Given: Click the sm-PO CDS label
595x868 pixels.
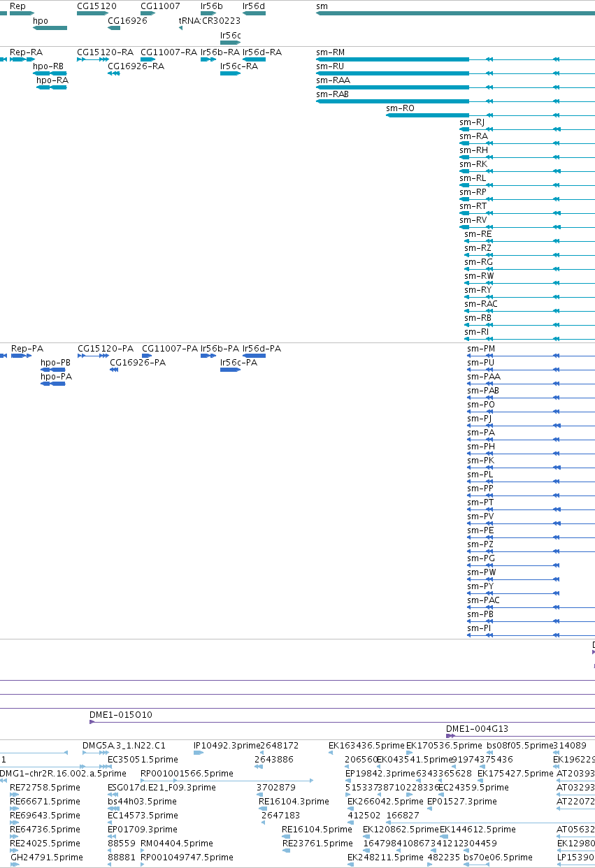Looking at the screenshot, I should (481, 404).
